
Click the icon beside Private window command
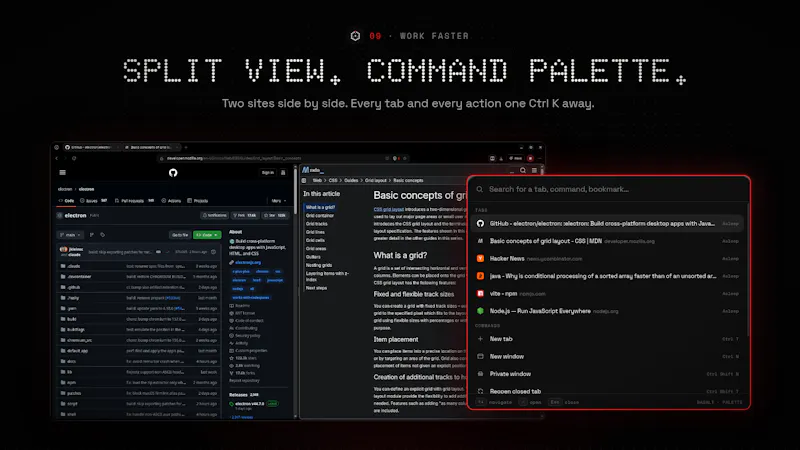tap(480, 374)
